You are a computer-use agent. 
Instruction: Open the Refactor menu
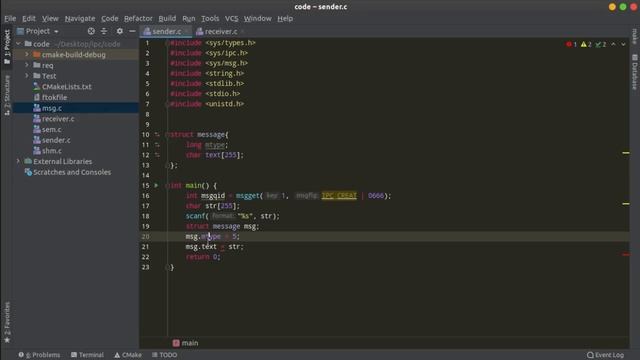pyautogui.click(x=138, y=18)
